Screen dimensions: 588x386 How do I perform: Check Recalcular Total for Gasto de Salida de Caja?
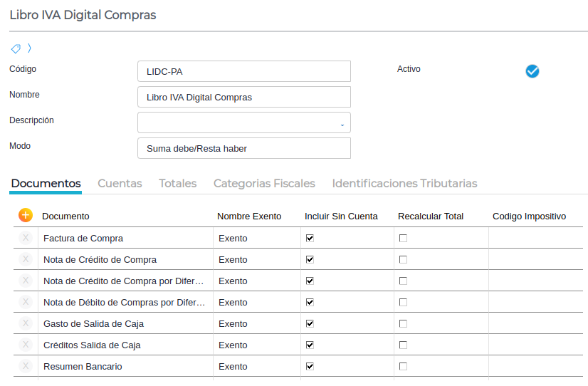[x=403, y=324]
